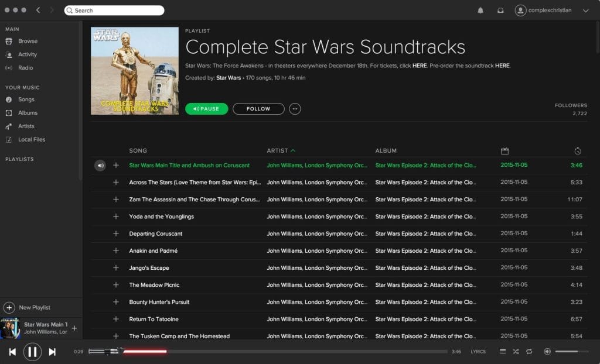The image size is (600, 364).
Task: Open the playlist more options menu
Action: point(295,109)
